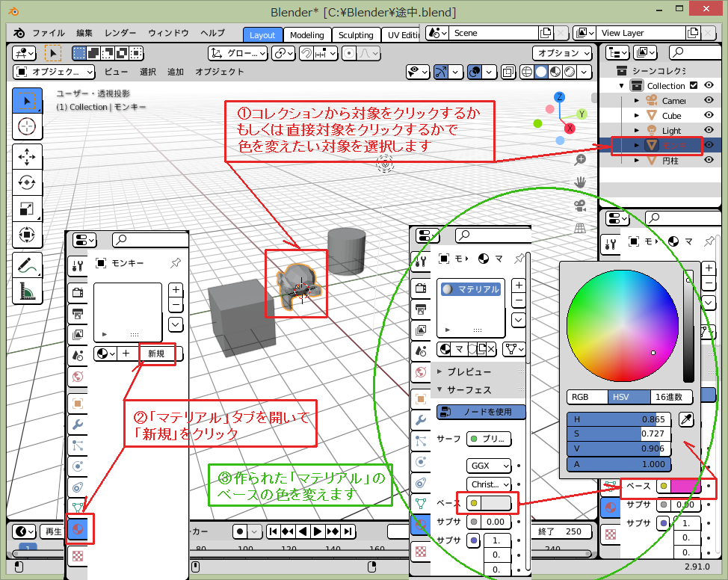Viewport: 728px width, 580px height.
Task: Uncheck the Collection exclude checkbox
Action: (694, 85)
